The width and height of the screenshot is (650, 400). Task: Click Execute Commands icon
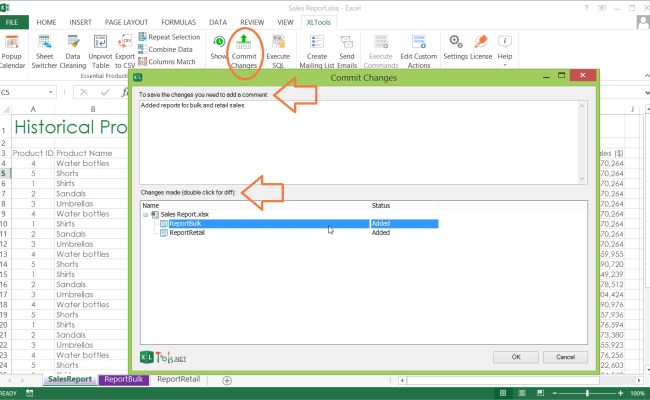(381, 42)
